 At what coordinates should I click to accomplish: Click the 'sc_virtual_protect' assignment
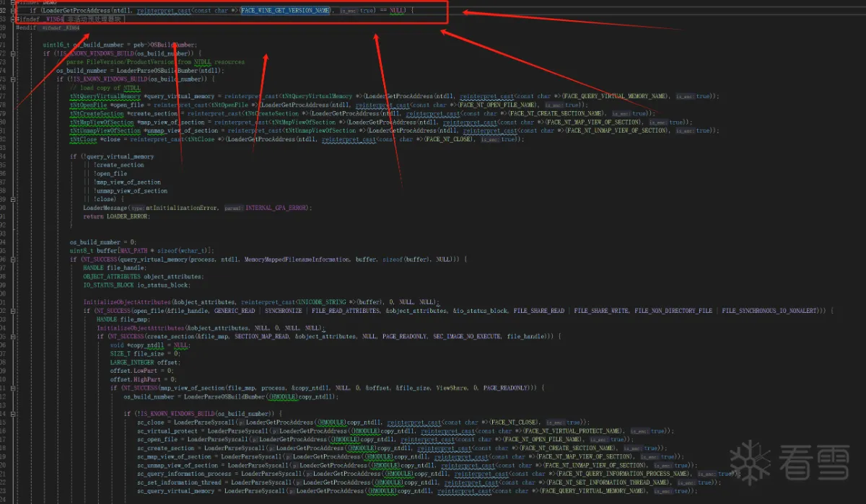click(167, 430)
